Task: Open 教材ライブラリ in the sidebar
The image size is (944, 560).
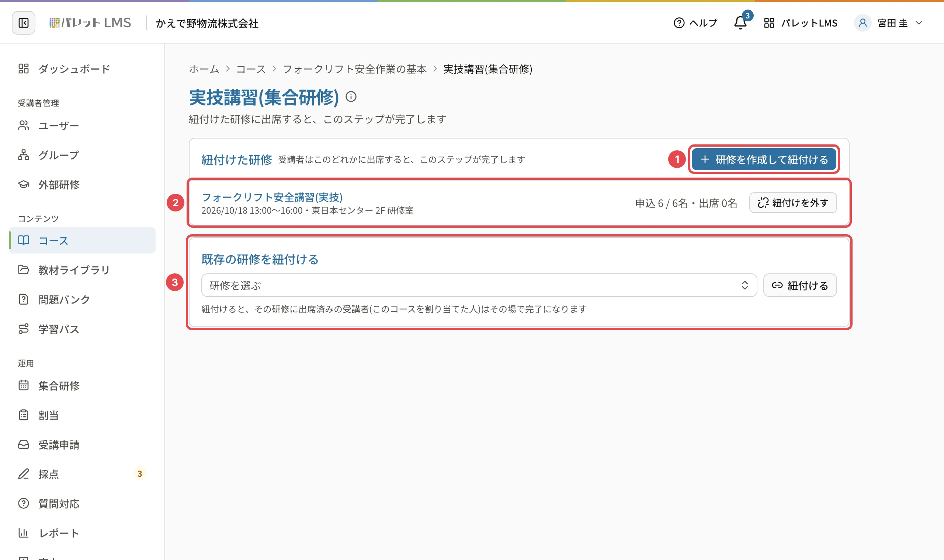Action: click(x=82, y=270)
